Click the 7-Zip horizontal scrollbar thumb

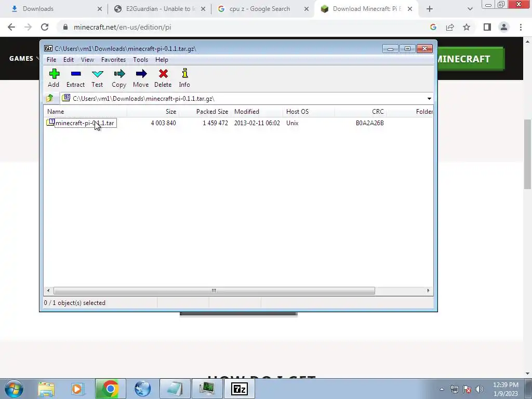click(x=214, y=291)
